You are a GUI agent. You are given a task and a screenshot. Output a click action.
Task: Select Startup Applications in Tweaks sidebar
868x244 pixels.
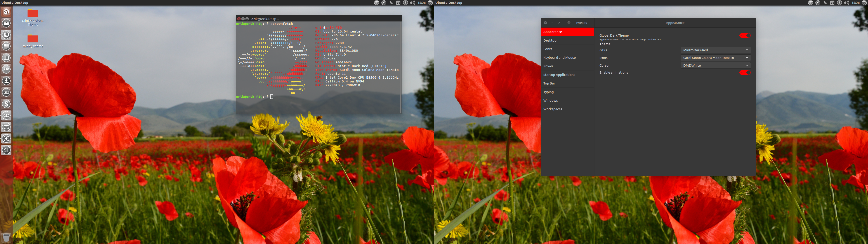click(567, 75)
